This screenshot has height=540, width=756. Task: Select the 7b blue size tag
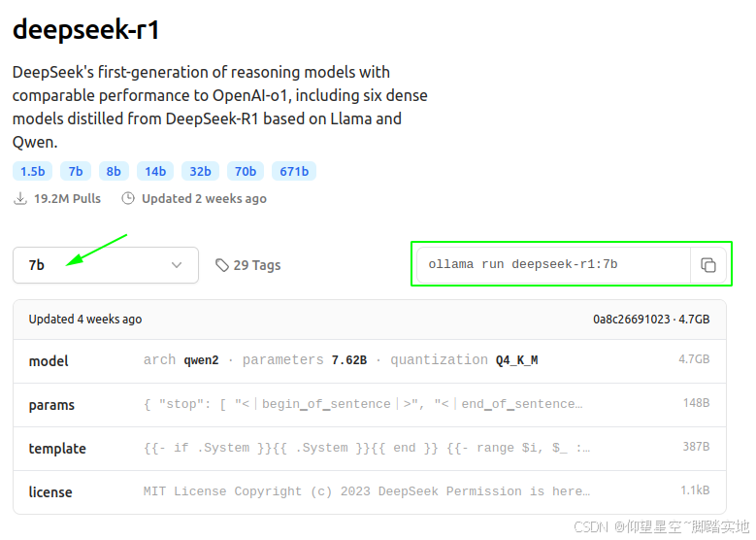[76, 171]
